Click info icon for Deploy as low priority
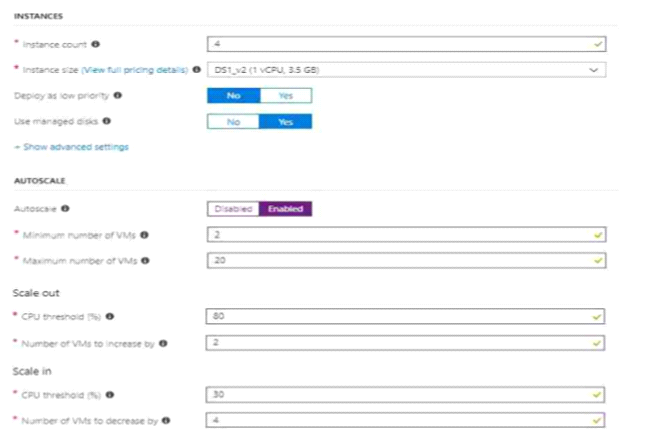 coord(118,95)
